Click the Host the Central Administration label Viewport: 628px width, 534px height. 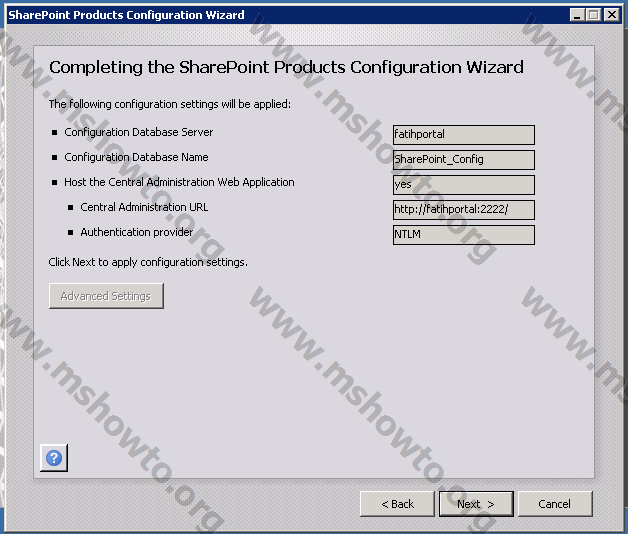pyautogui.click(x=179, y=182)
